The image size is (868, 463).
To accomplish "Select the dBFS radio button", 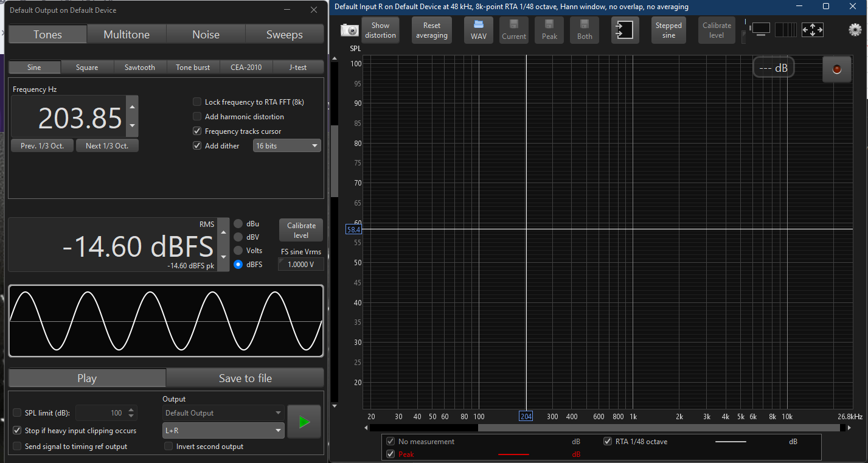I will click(238, 265).
